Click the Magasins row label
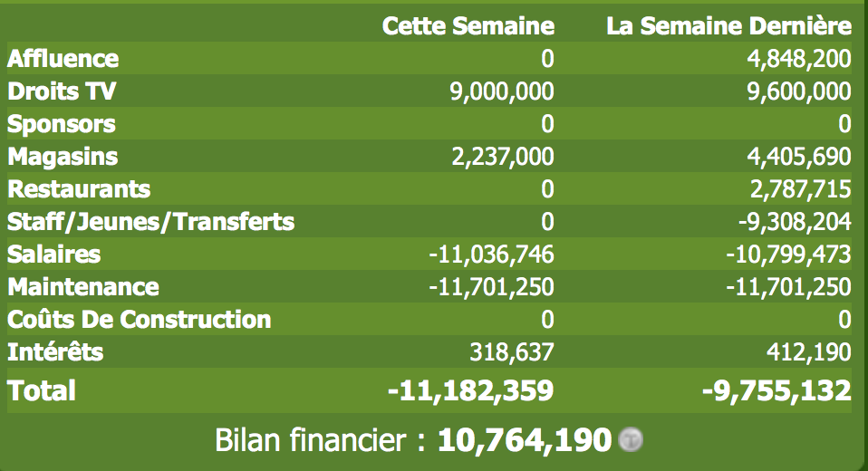 (63, 157)
